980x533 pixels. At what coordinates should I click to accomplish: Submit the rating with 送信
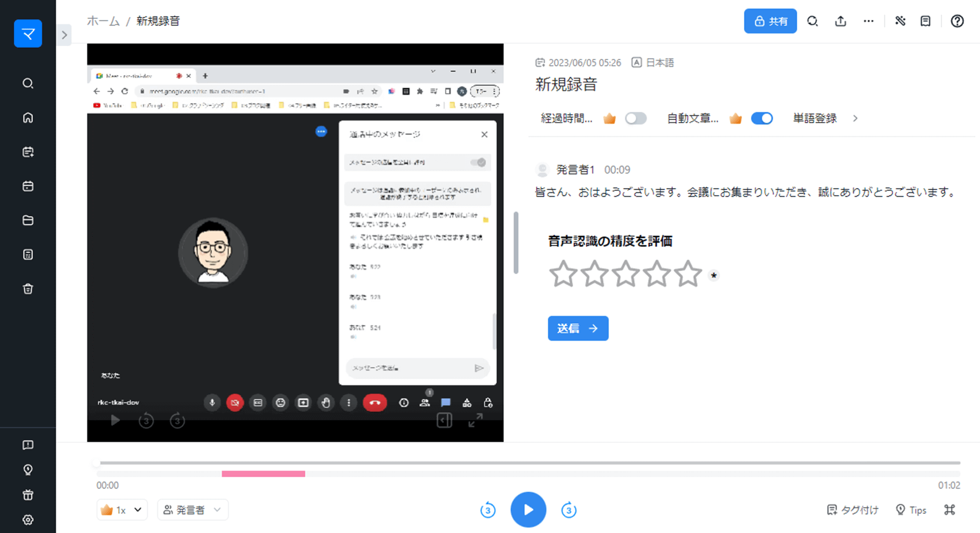click(x=578, y=328)
